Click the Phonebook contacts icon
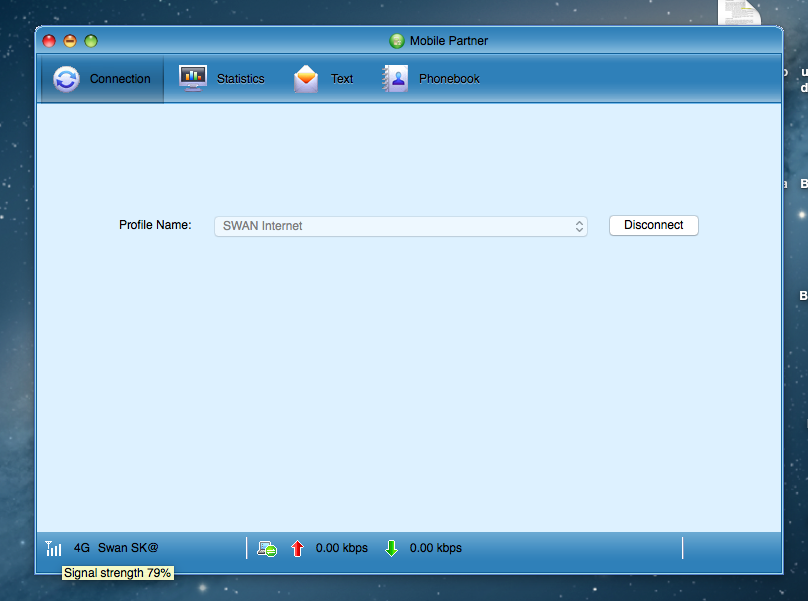Screen dimensions: 808x601 (395, 79)
